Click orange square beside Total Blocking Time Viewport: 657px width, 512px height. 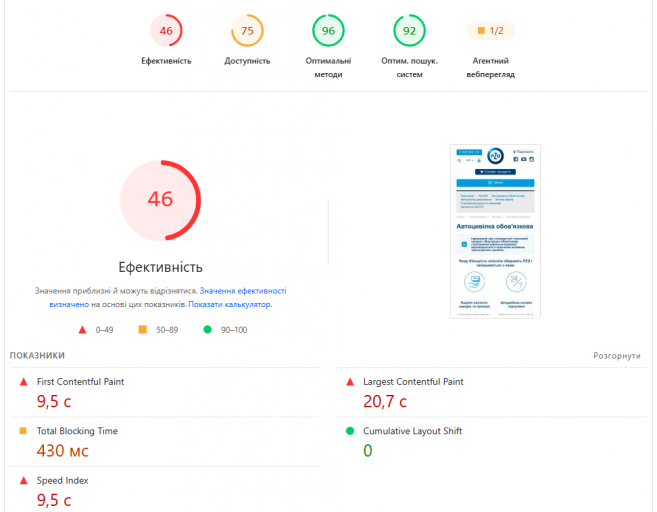pos(23,431)
